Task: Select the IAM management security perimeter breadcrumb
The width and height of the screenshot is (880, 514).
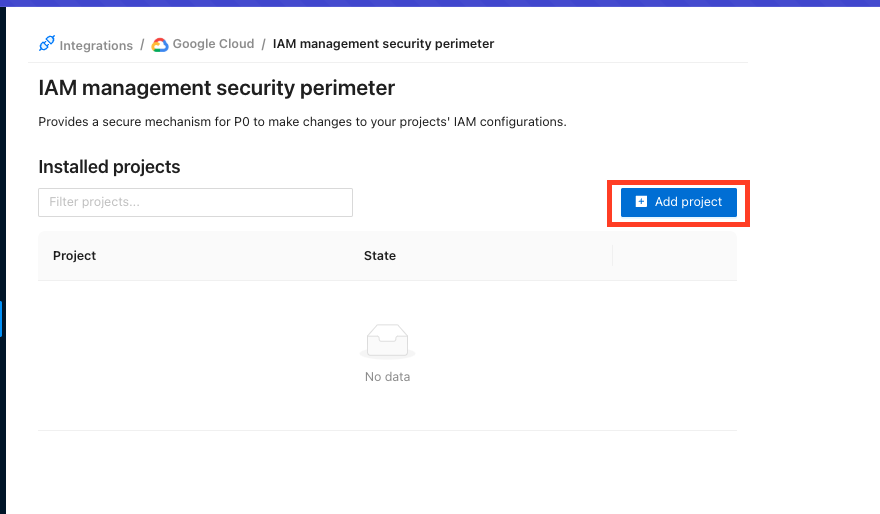Action: (383, 44)
